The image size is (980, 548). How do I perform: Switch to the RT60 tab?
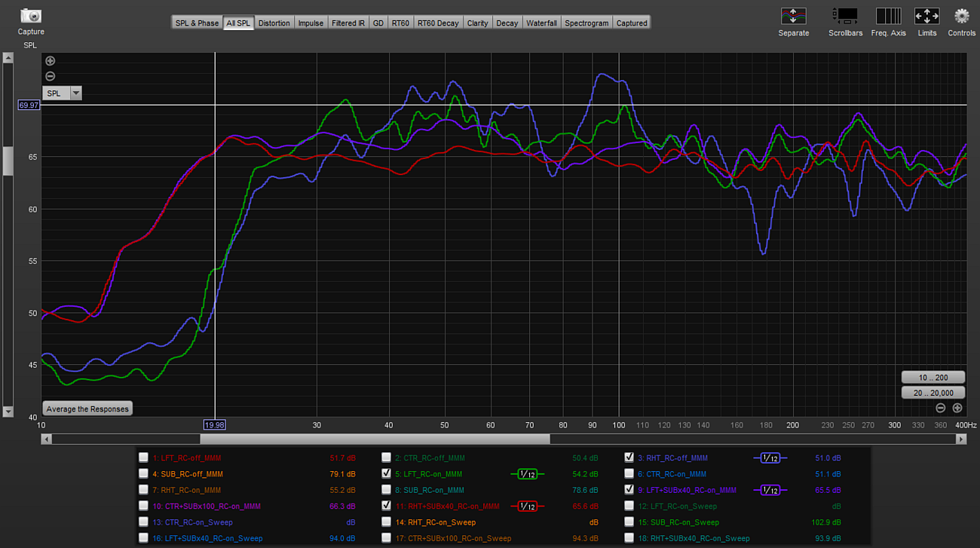pos(400,23)
